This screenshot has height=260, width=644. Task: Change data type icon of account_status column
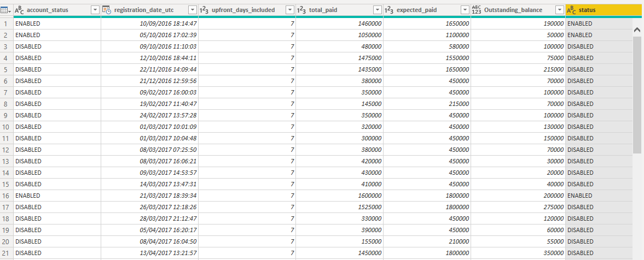[19, 10]
